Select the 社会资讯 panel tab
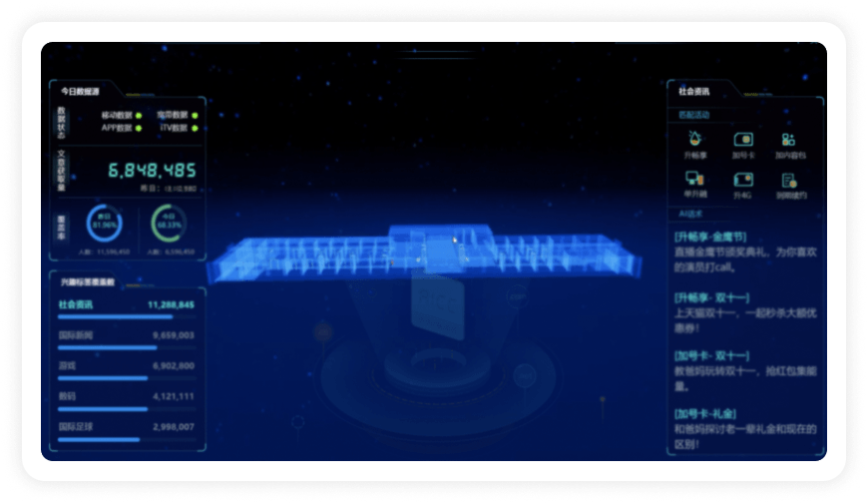The width and height of the screenshot is (868, 503). click(694, 90)
